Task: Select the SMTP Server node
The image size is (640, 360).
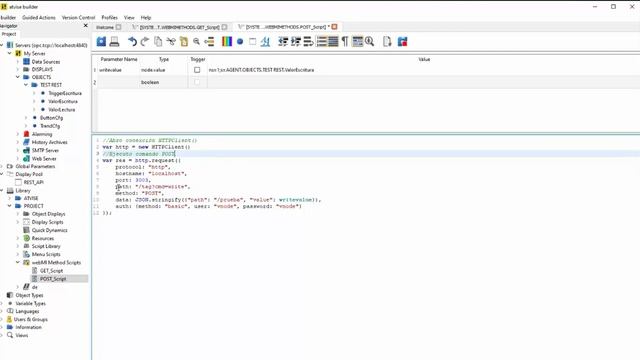Action: pos(45,150)
